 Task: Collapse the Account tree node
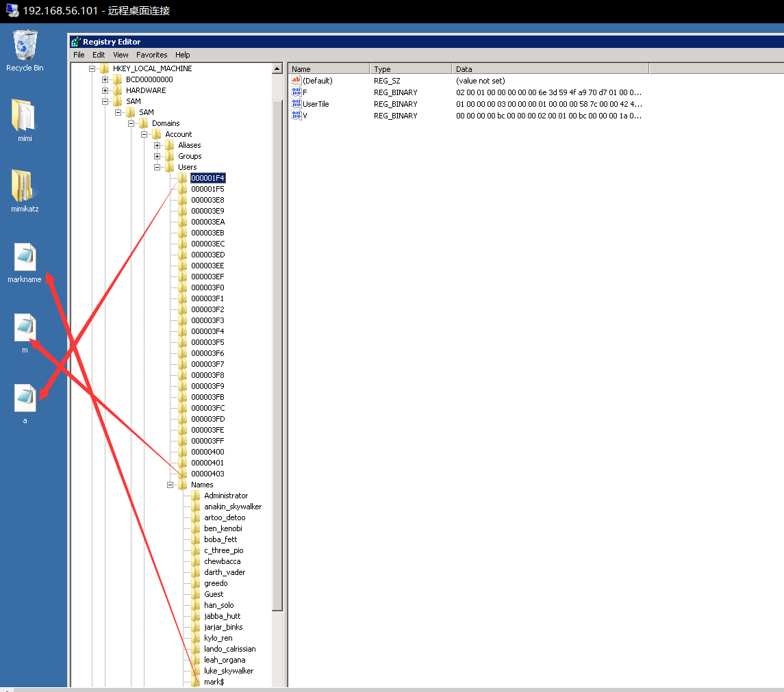(x=144, y=135)
